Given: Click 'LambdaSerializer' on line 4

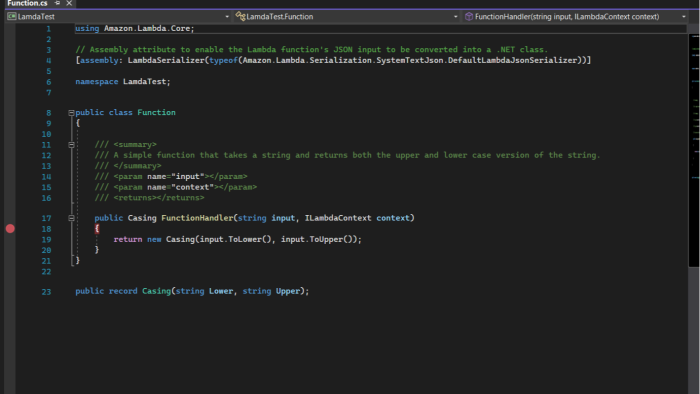Looking at the screenshot, I should [166, 60].
